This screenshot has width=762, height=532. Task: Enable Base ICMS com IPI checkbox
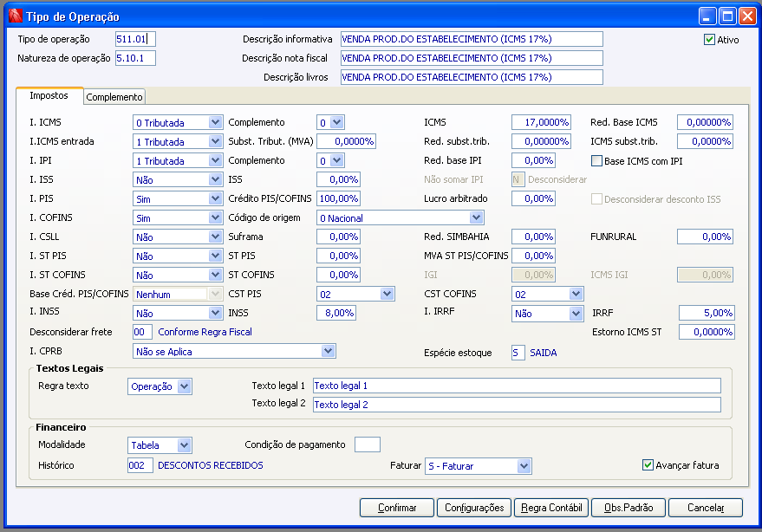point(596,160)
